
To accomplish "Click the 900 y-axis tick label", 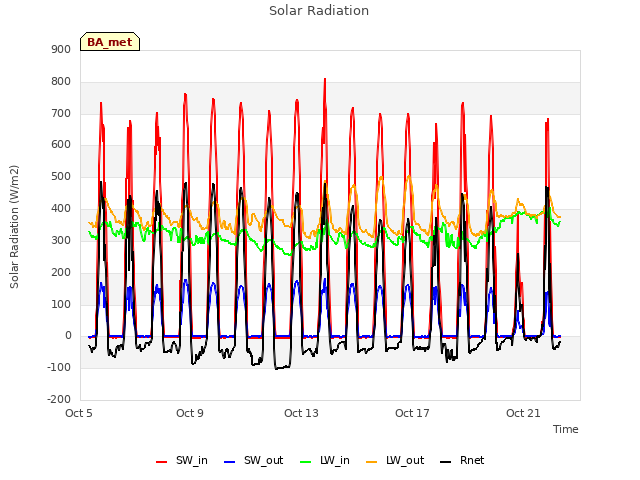I will pyautogui.click(x=61, y=49).
